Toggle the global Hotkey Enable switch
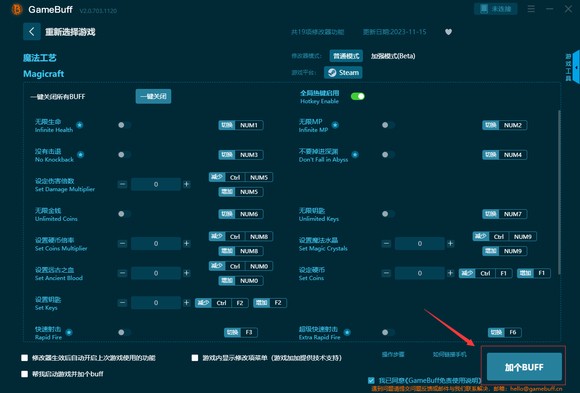This screenshot has width=580, height=393. click(358, 97)
